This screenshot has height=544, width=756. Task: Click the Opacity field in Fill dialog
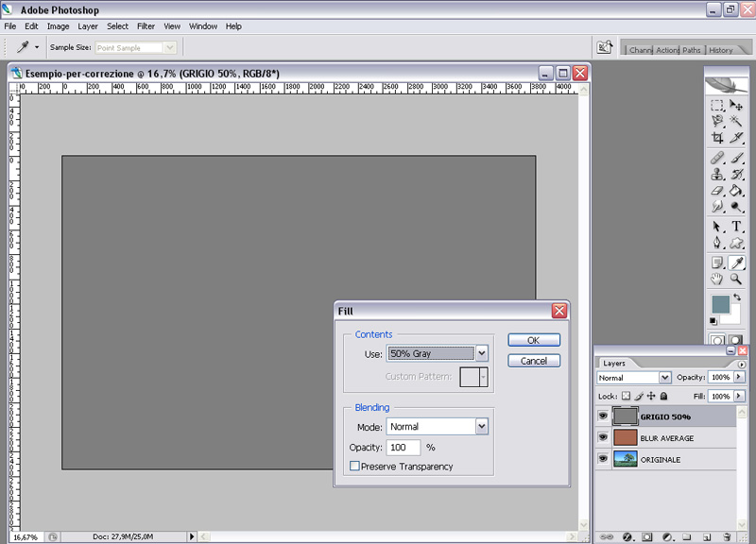tap(404, 448)
